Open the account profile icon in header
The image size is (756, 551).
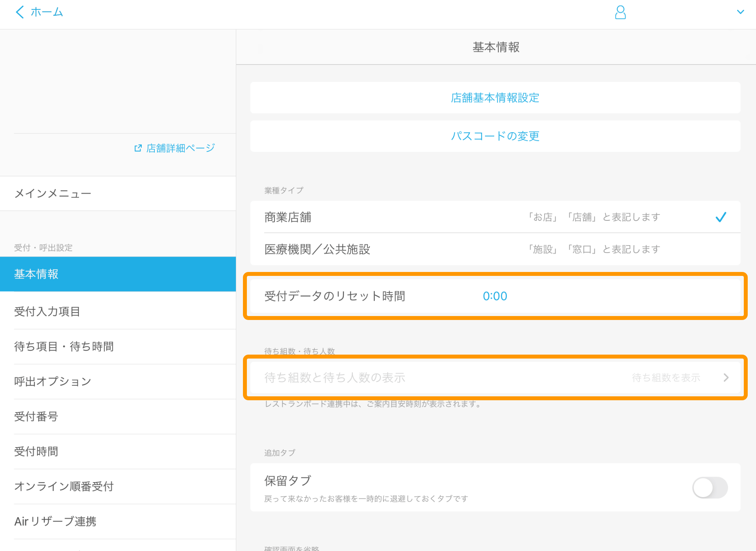coord(620,12)
